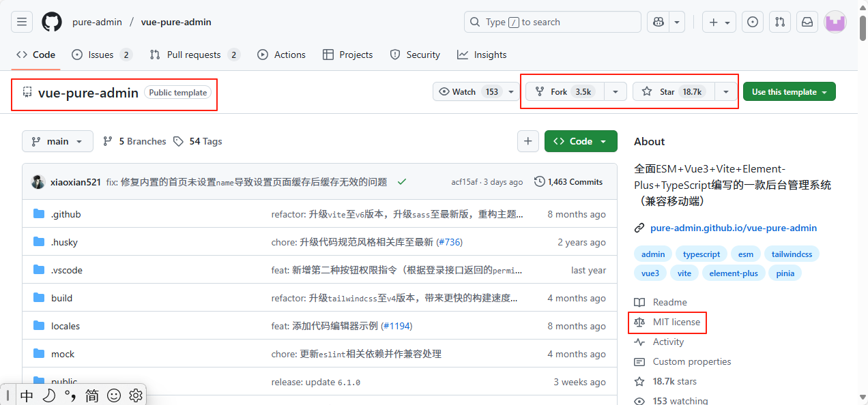Open pull request #1194 link

396,326
